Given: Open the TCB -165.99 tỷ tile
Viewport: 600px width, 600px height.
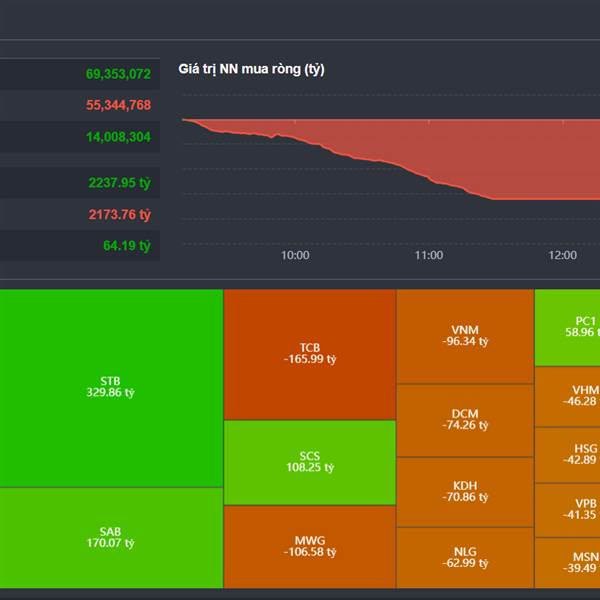Looking at the screenshot, I should tap(310, 354).
